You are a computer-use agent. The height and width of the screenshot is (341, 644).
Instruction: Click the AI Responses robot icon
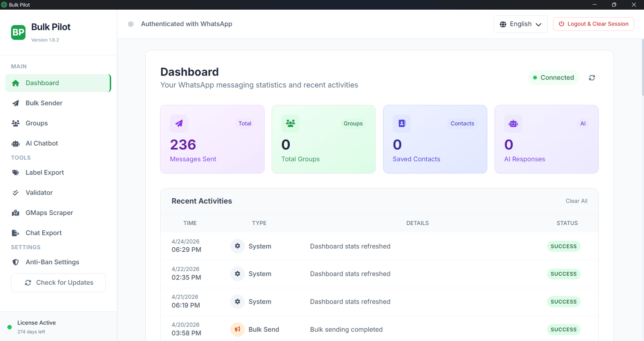point(513,123)
